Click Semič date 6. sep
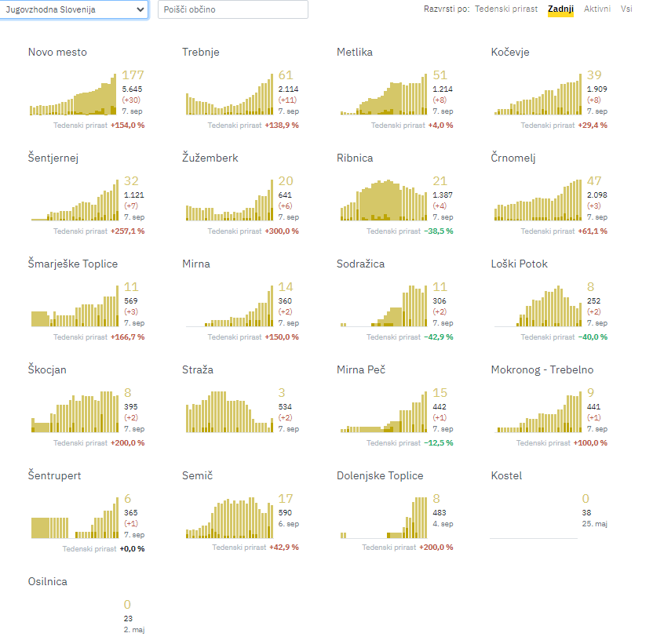Screen dimensions: 653x644 point(289,524)
